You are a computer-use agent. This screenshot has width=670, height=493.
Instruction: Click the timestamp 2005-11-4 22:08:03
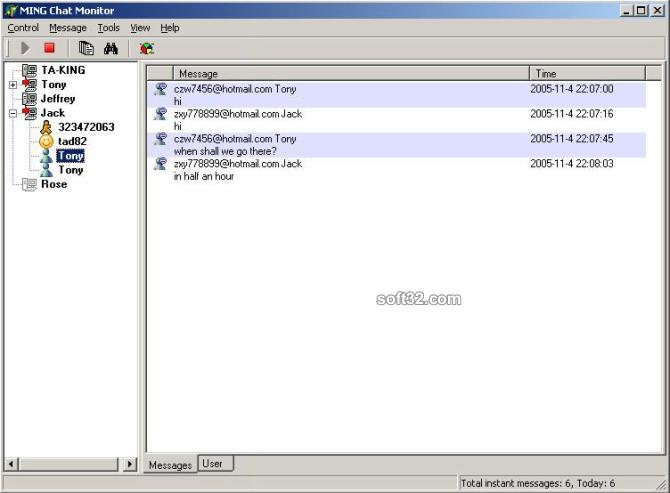tap(572, 163)
